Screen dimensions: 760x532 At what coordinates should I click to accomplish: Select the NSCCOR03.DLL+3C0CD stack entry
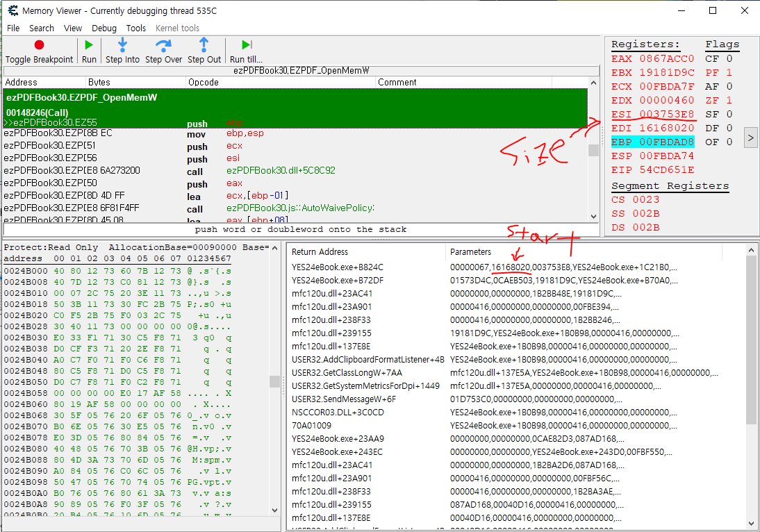pos(515,413)
